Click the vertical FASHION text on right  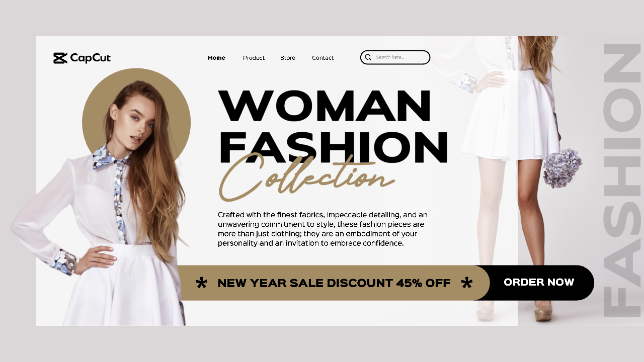pos(622,181)
